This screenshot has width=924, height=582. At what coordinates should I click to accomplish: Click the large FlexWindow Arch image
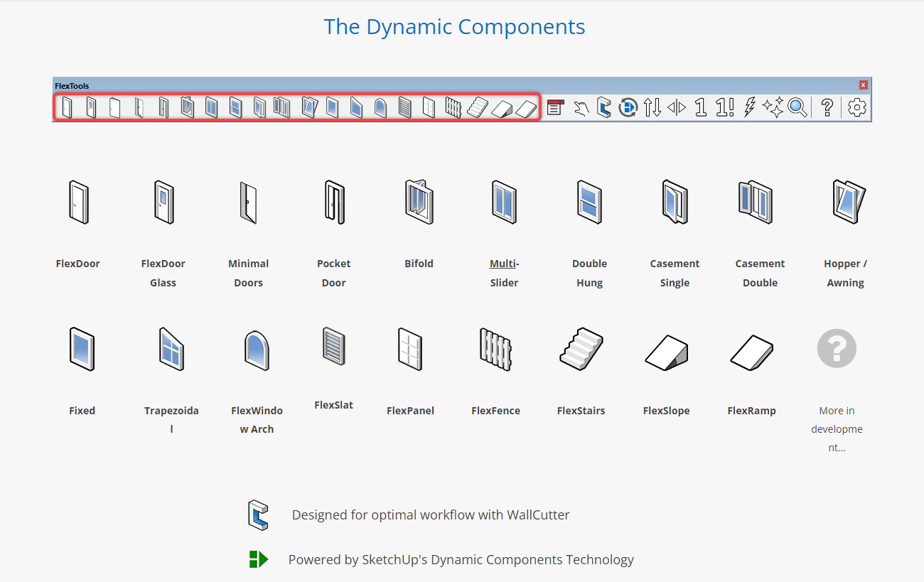pyautogui.click(x=257, y=349)
